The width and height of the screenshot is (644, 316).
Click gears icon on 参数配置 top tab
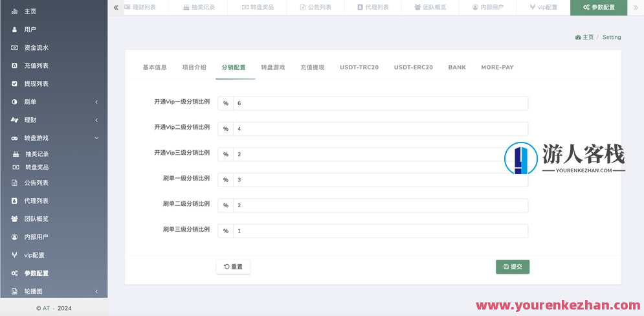(586, 7)
